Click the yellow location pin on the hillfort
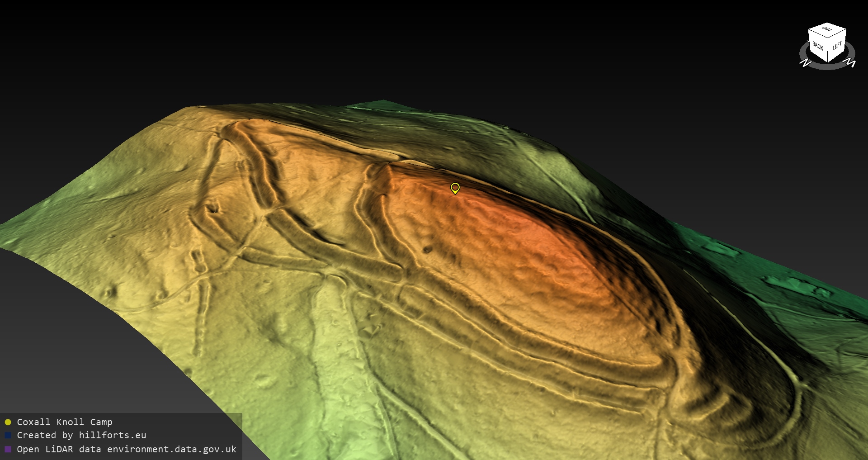868x460 pixels. pos(455,188)
